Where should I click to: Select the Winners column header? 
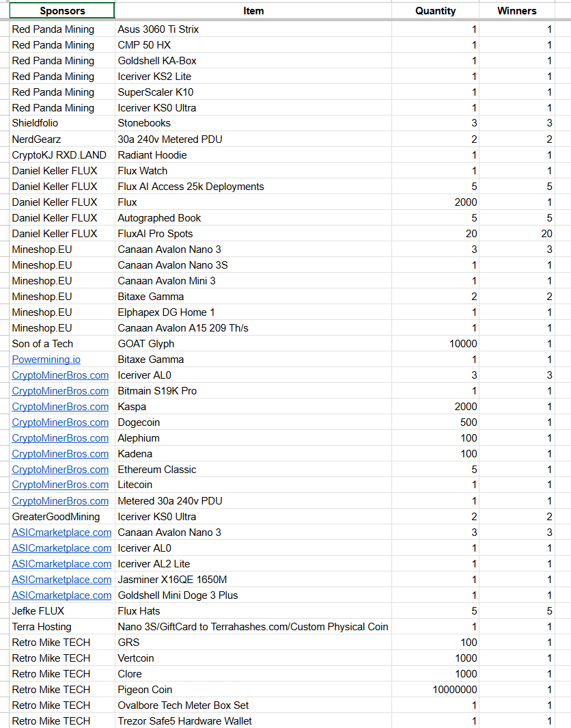tap(517, 11)
